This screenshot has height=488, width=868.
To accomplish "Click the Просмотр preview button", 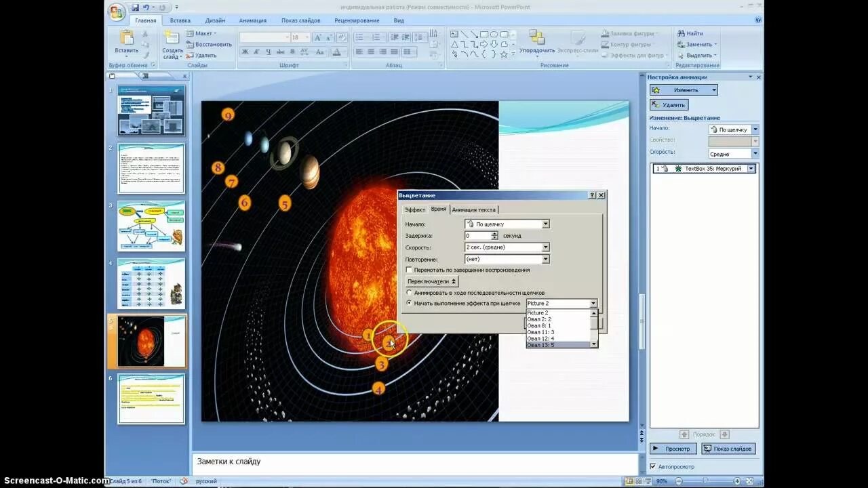I will pyautogui.click(x=673, y=449).
